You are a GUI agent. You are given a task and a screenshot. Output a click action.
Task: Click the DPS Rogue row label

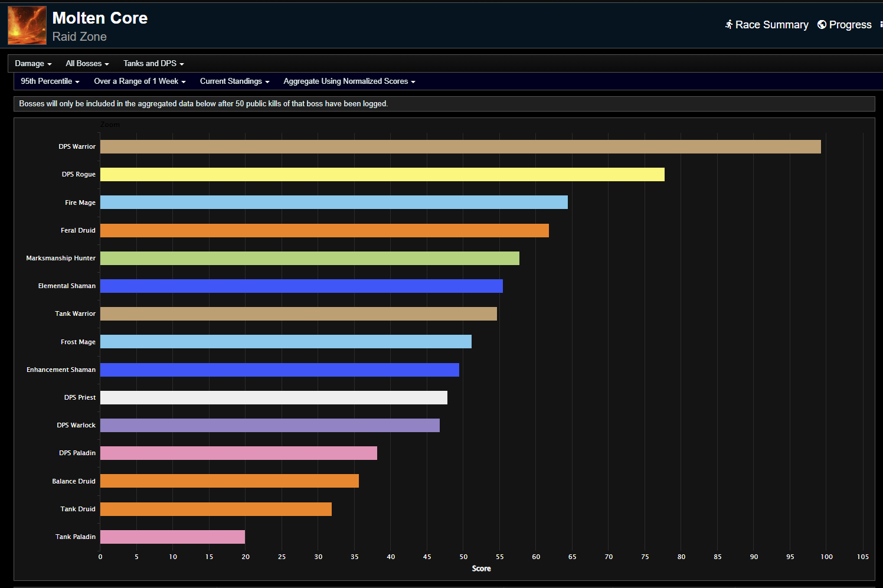pyautogui.click(x=79, y=174)
